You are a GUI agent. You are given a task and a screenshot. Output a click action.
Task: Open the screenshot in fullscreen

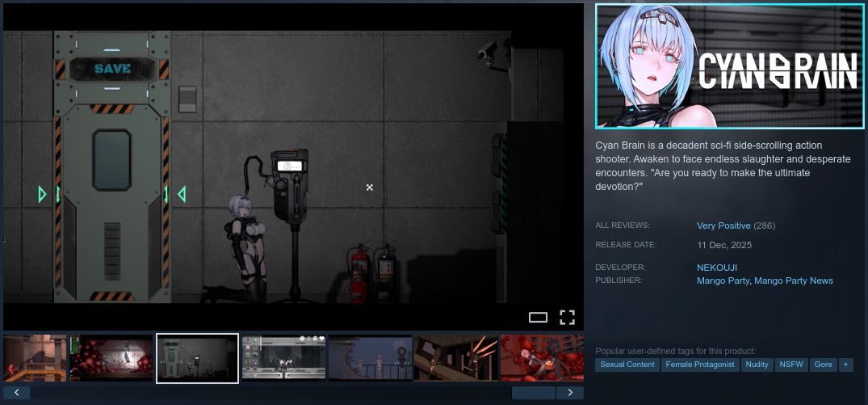[567, 317]
